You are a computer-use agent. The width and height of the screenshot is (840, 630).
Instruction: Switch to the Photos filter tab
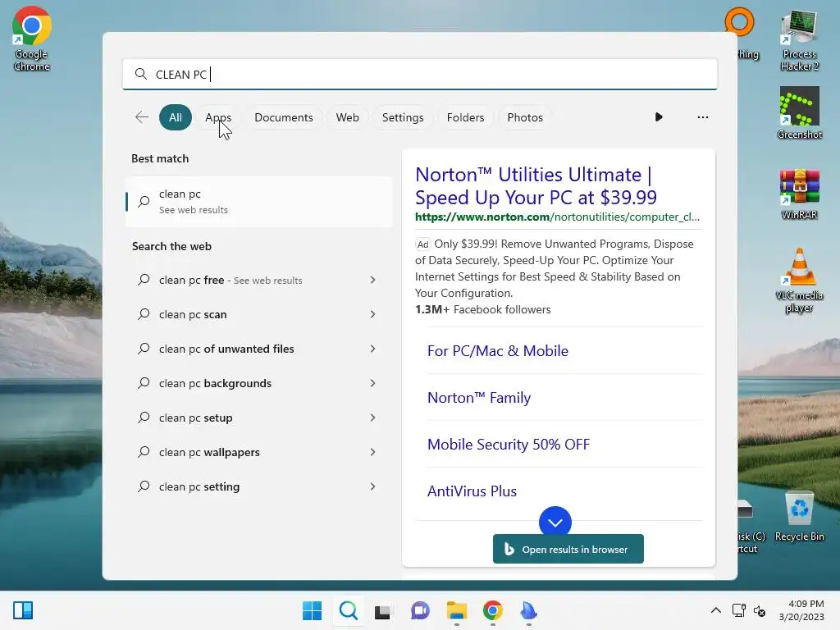525,117
